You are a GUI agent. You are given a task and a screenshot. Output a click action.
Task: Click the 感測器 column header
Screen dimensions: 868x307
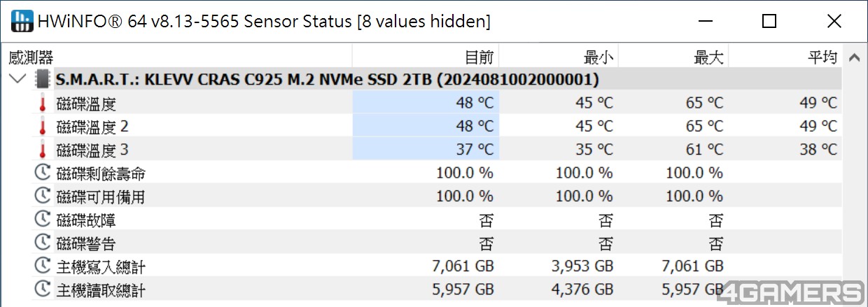(31, 57)
